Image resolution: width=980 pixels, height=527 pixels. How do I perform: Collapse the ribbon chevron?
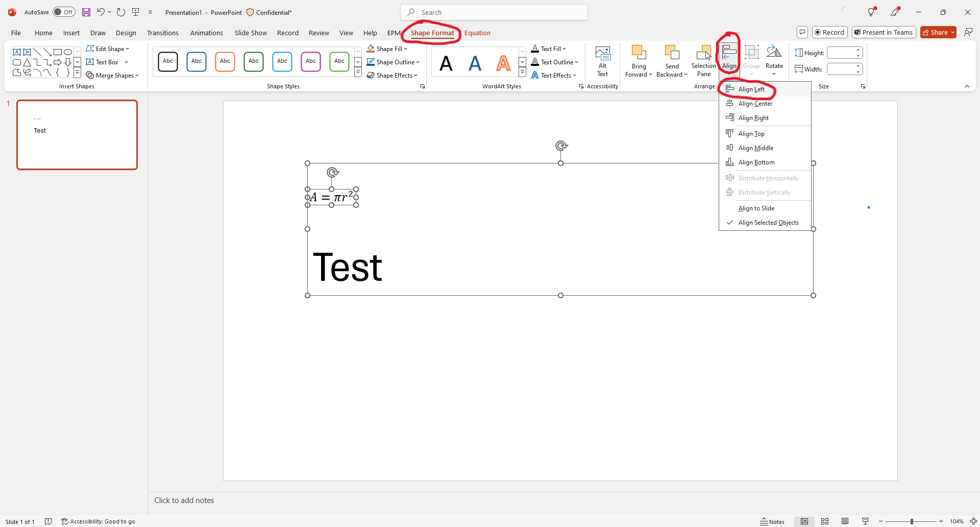coord(967,86)
